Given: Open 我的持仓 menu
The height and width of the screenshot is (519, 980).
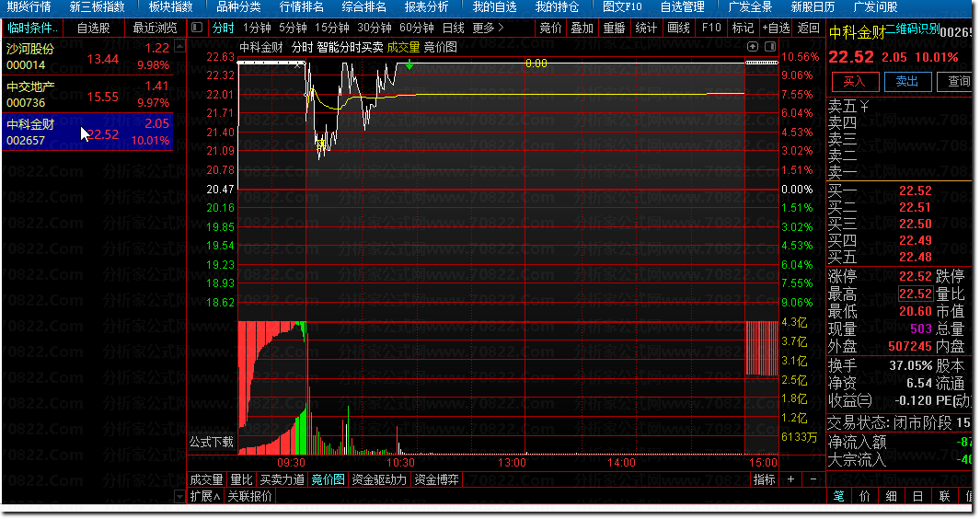Looking at the screenshot, I should 557,7.
